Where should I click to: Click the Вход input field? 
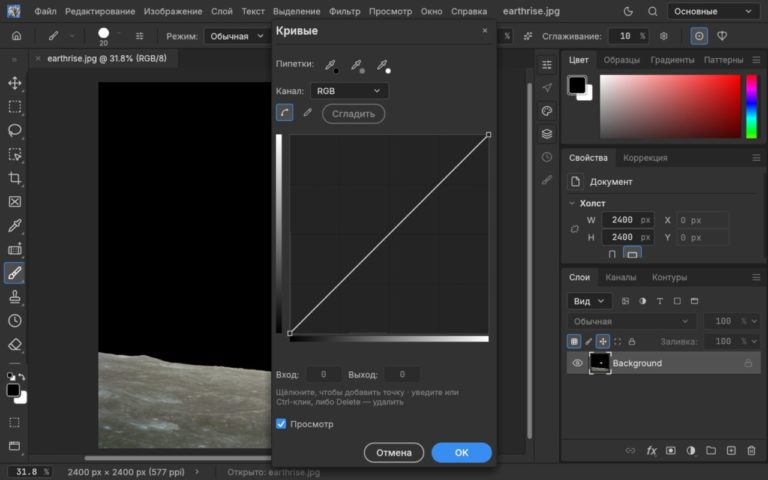point(324,374)
